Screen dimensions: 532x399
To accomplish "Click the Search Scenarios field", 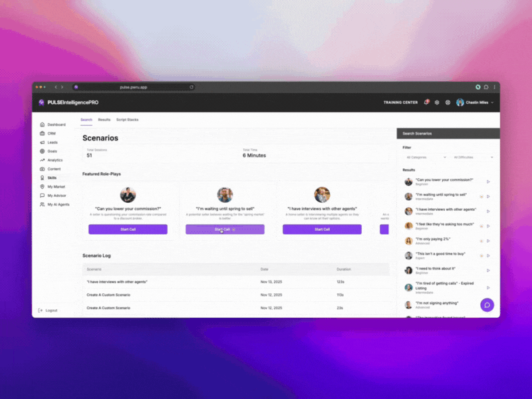I will point(448,134).
